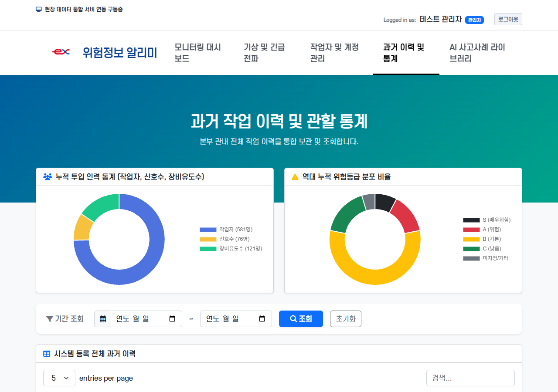Viewport: 558px width, 392px height.
Task: Click 과거 작업 이력 및 관할 통계 heading
Action: point(279,121)
